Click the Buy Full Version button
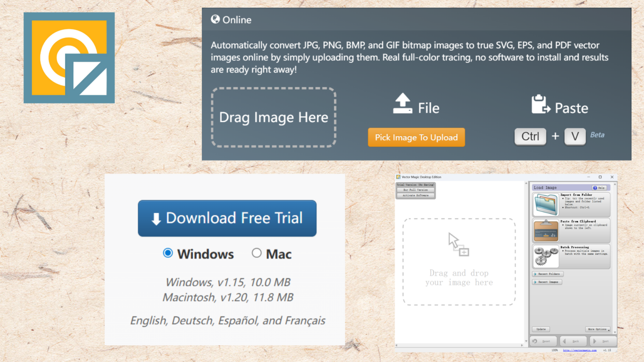The height and width of the screenshot is (362, 644). point(415,191)
